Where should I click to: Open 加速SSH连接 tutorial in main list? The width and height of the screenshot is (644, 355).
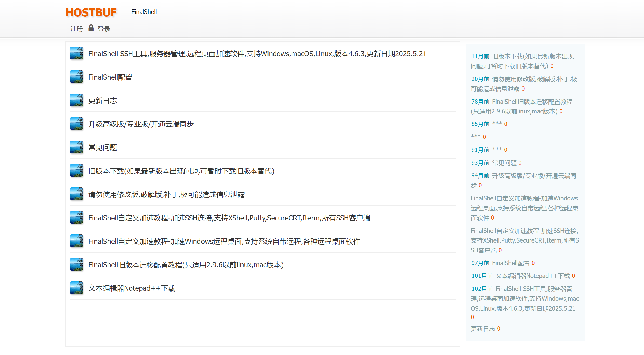coord(229,218)
